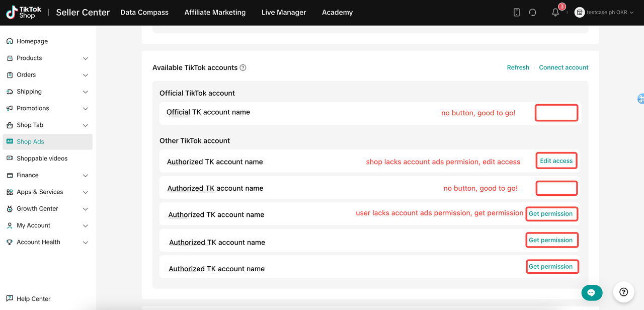Click the customer support headset icon

[532, 13]
